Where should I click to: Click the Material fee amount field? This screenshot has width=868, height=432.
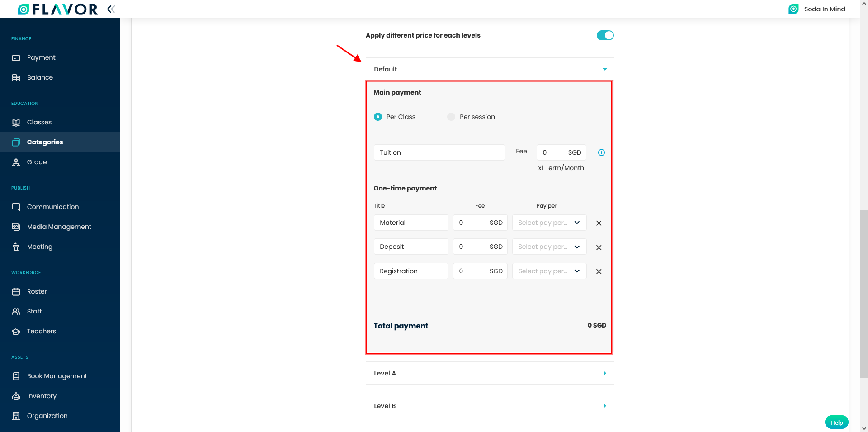point(480,223)
